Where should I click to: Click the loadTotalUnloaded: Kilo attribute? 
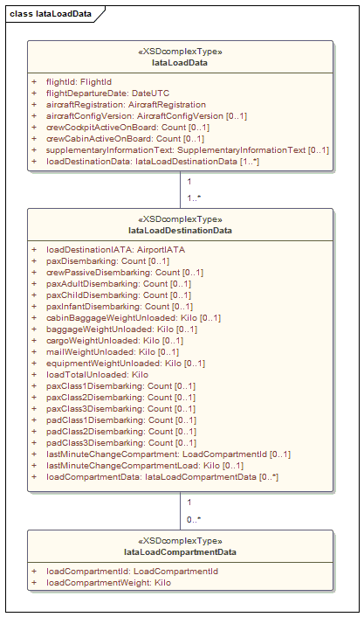(97, 375)
